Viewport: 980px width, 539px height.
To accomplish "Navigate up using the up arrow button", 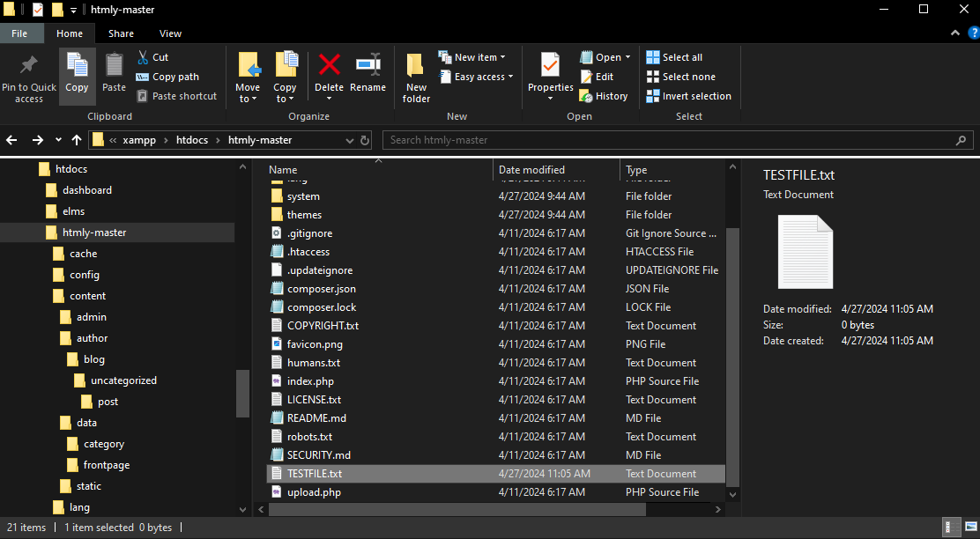I will tap(76, 139).
